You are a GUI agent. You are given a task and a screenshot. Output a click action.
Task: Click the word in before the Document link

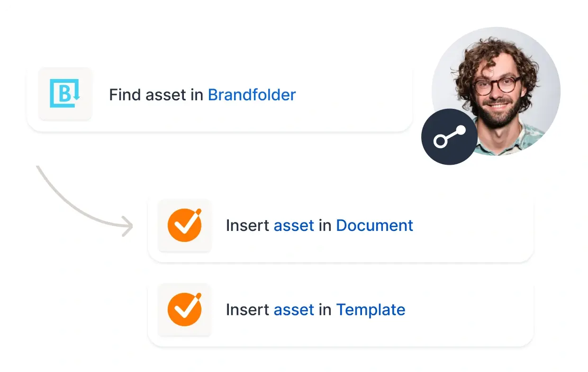325,225
